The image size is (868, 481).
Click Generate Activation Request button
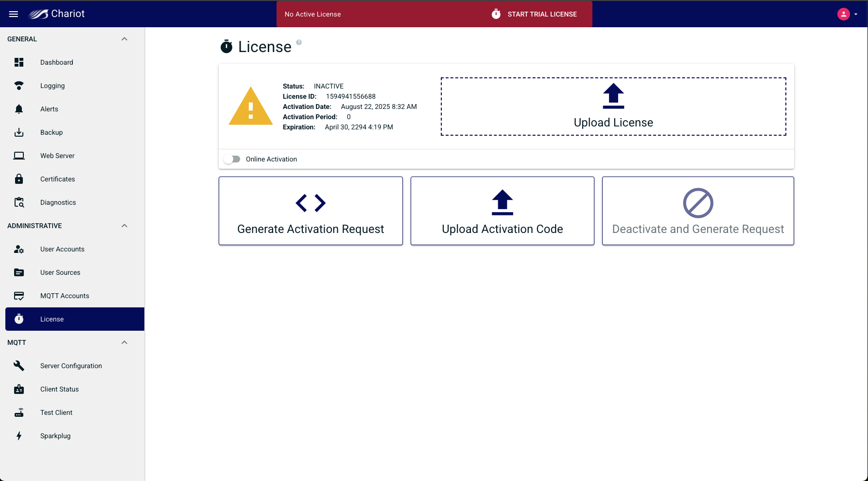[311, 211]
